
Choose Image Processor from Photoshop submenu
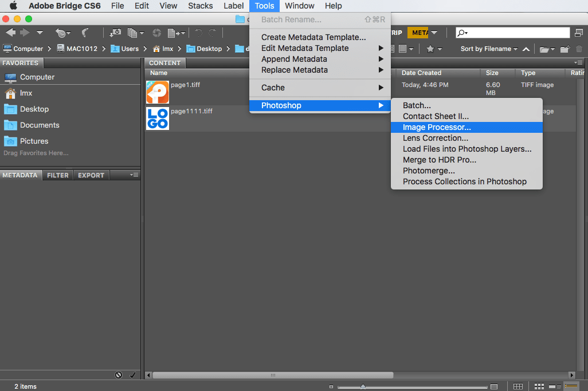467,127
